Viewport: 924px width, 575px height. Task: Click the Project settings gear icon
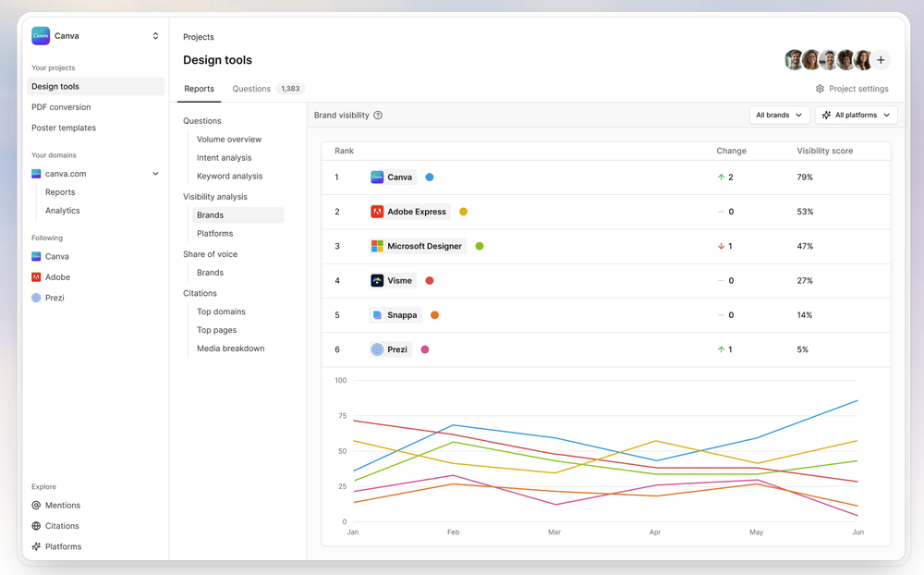pyautogui.click(x=820, y=89)
